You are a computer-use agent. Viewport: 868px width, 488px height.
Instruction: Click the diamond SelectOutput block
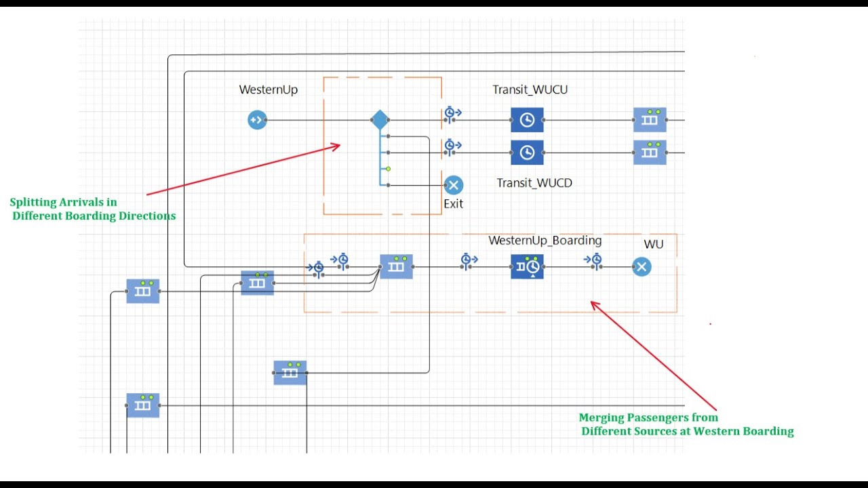tap(380, 120)
